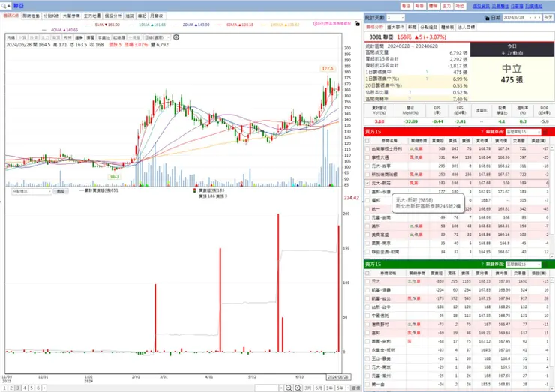Click the padlock icon beside 日期
Screen dimensions: 555x392
pos(487,18)
